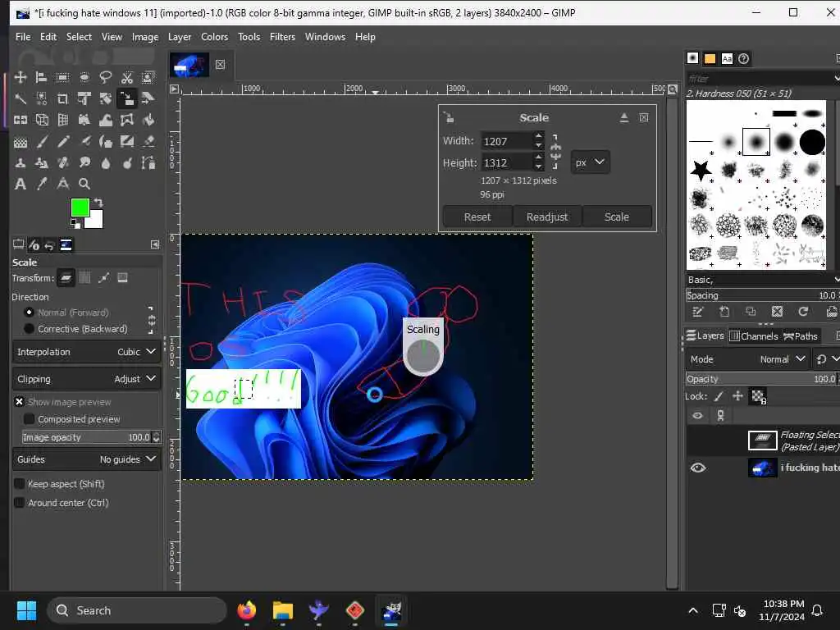Screen dimensions: 840x630
Task: Select the Clone stamp tool
Action: [21, 163]
